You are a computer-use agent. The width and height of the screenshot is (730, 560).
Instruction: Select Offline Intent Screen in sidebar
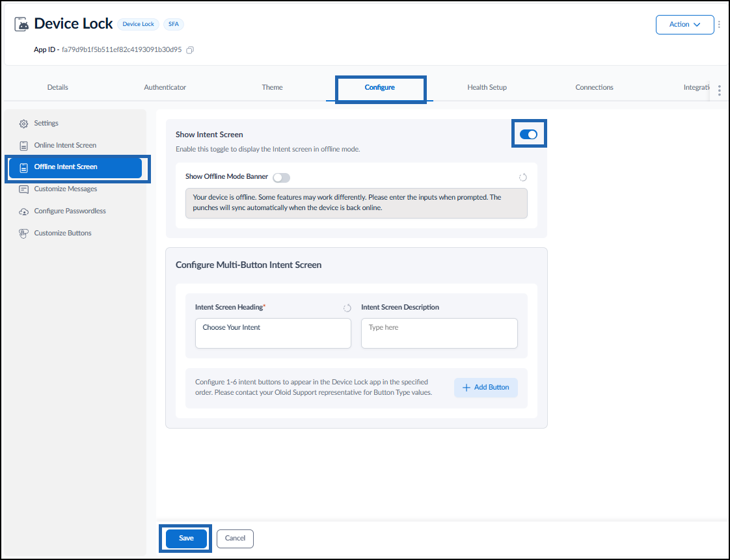pyautogui.click(x=75, y=168)
